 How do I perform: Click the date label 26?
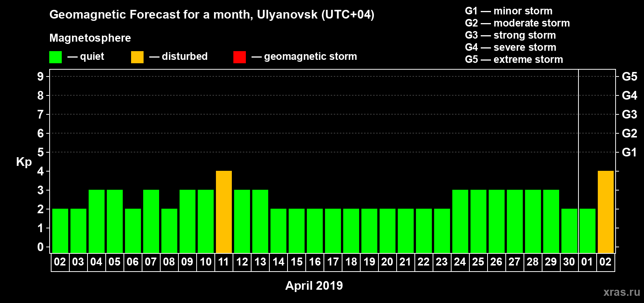pyautogui.click(x=496, y=262)
